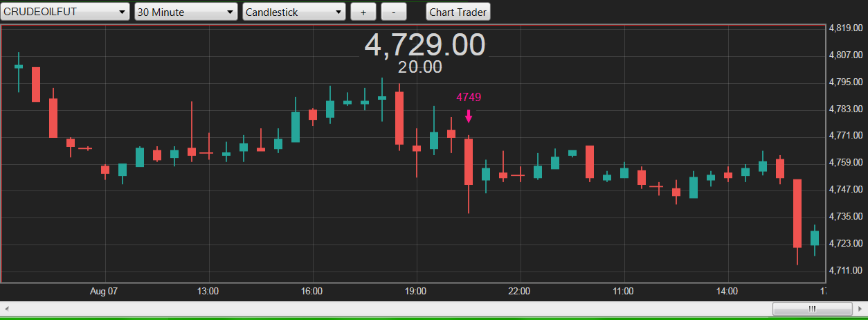Click the horizontal scrollbar thumb
Viewport: 868px width, 320px height.
click(x=812, y=308)
